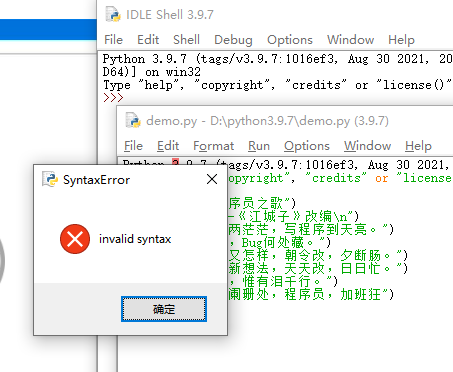Open Debug menu in IDLE Shell
The image size is (453, 372).
233,40
